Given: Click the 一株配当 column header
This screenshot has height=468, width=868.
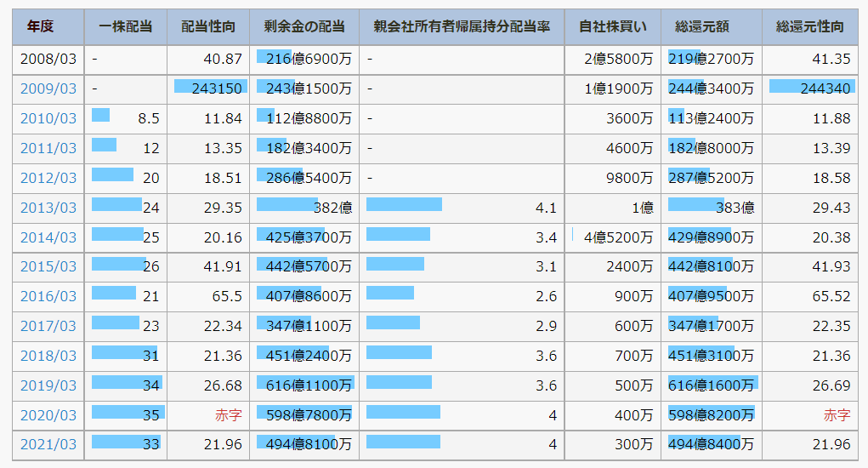Looking at the screenshot, I should (x=126, y=26).
